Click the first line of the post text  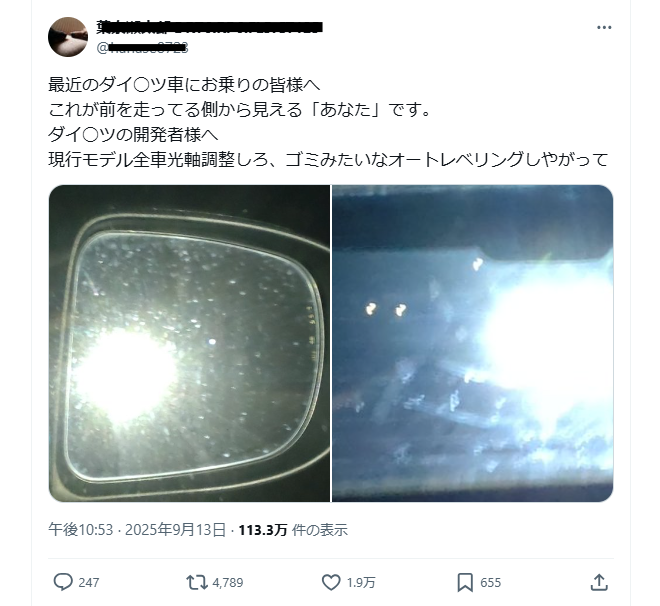click(184, 85)
